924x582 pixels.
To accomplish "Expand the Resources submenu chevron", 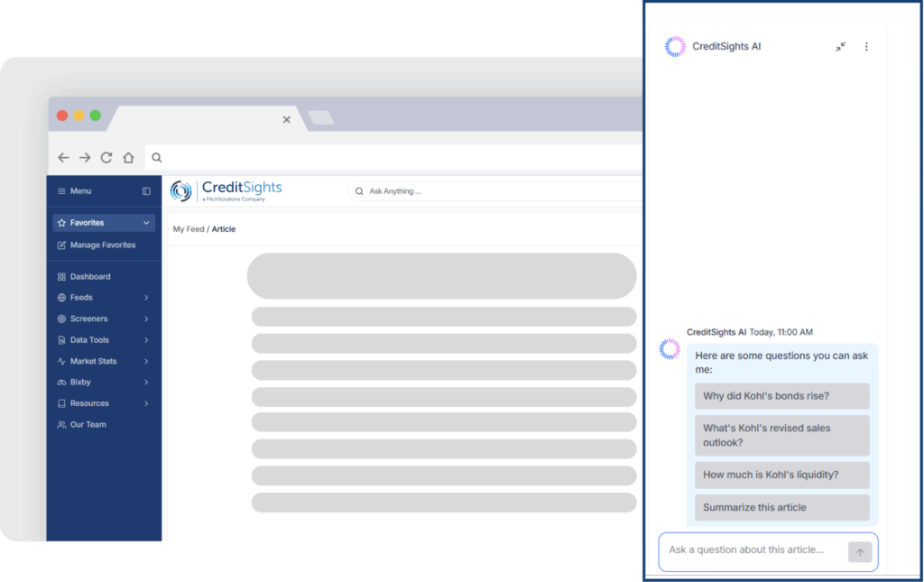I will [x=146, y=403].
